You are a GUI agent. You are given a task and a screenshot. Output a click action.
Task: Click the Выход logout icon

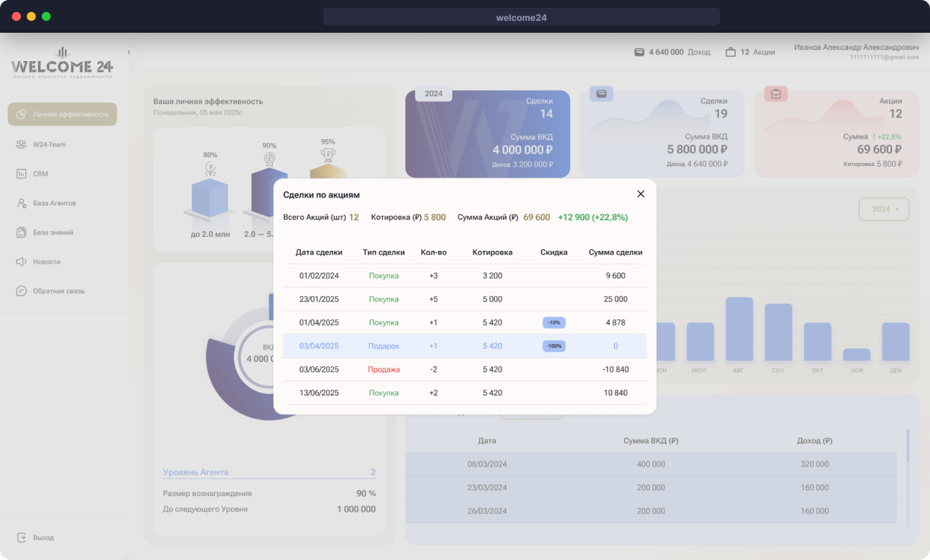click(22, 537)
